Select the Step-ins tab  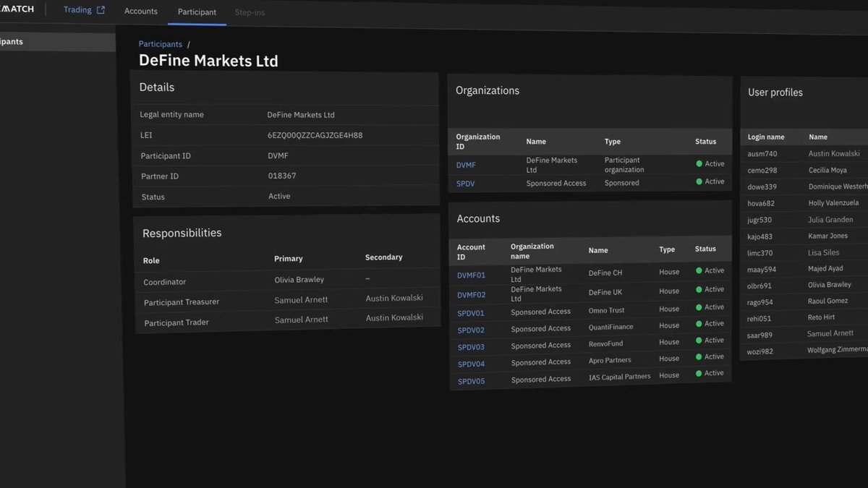[x=250, y=13]
